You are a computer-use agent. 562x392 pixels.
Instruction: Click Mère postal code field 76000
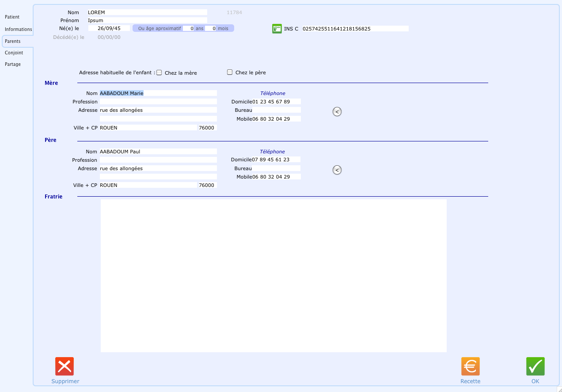point(208,128)
